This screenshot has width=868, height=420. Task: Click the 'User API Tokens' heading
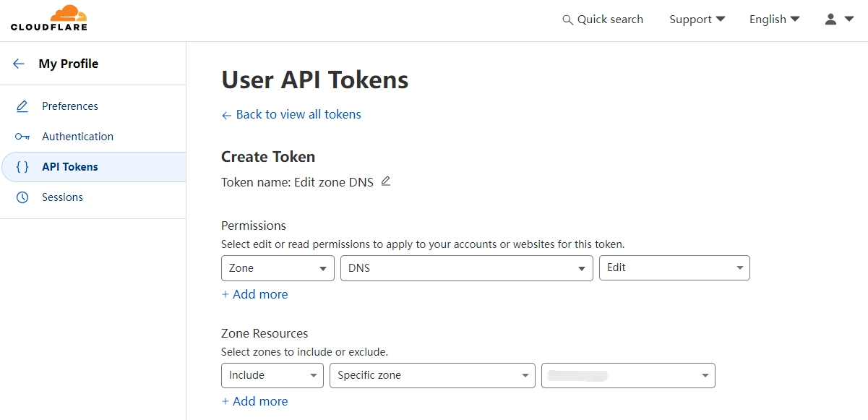(314, 80)
